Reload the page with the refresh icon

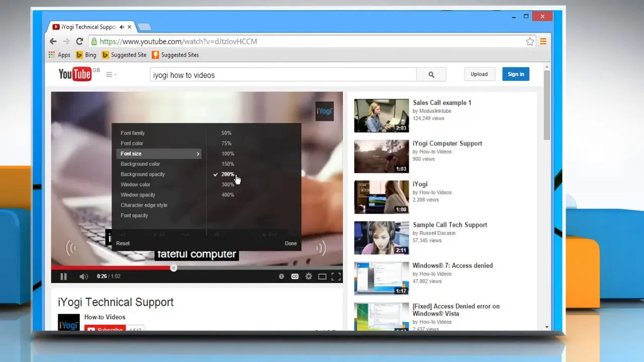click(79, 41)
